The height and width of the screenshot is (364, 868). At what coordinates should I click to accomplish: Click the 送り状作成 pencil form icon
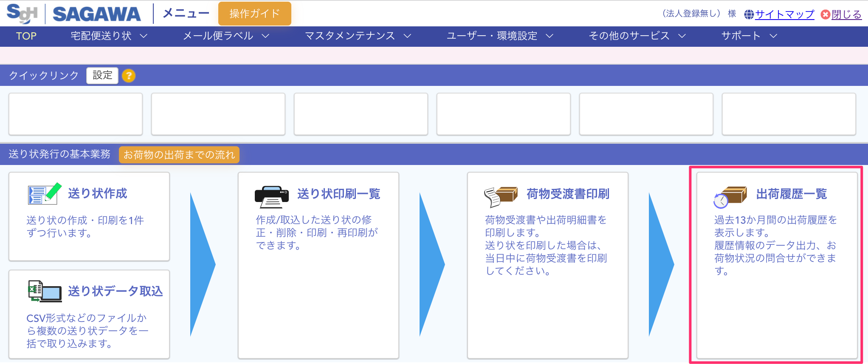tap(44, 194)
